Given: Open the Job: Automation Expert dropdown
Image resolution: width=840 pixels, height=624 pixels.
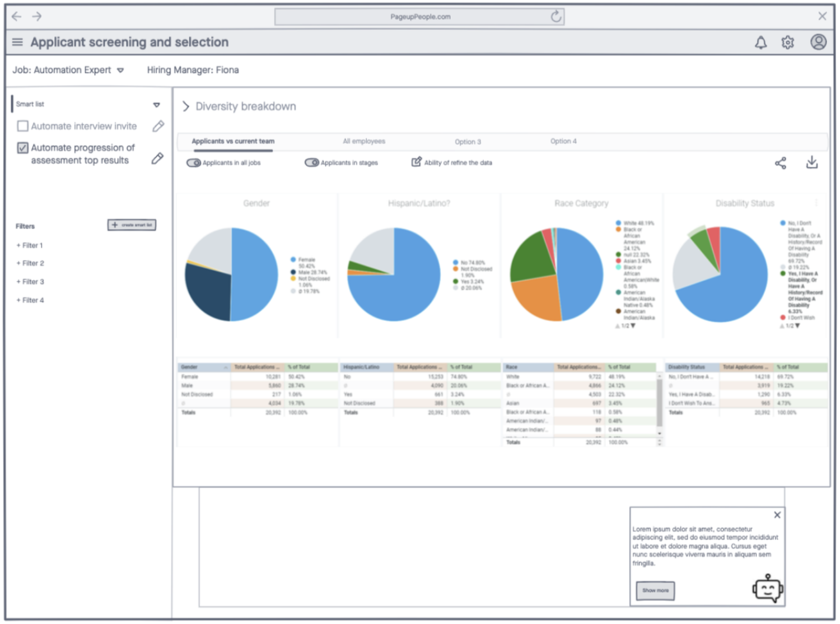Looking at the screenshot, I should click(120, 71).
